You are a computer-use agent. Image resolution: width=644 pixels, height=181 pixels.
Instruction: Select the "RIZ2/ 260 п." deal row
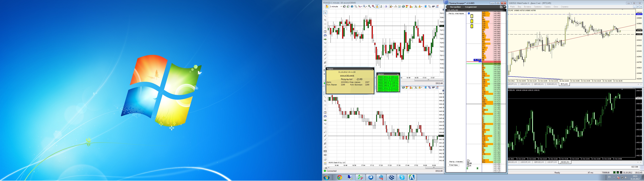pyautogui.click(x=388, y=83)
